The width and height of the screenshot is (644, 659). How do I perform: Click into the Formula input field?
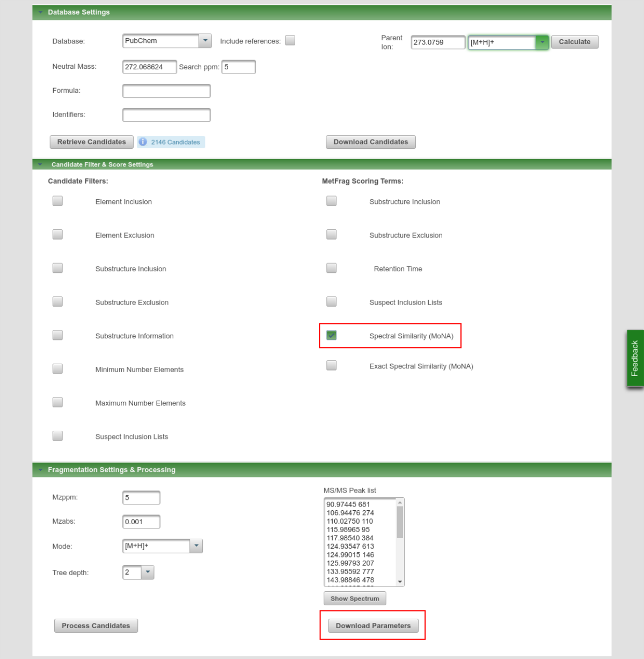pyautogui.click(x=166, y=91)
